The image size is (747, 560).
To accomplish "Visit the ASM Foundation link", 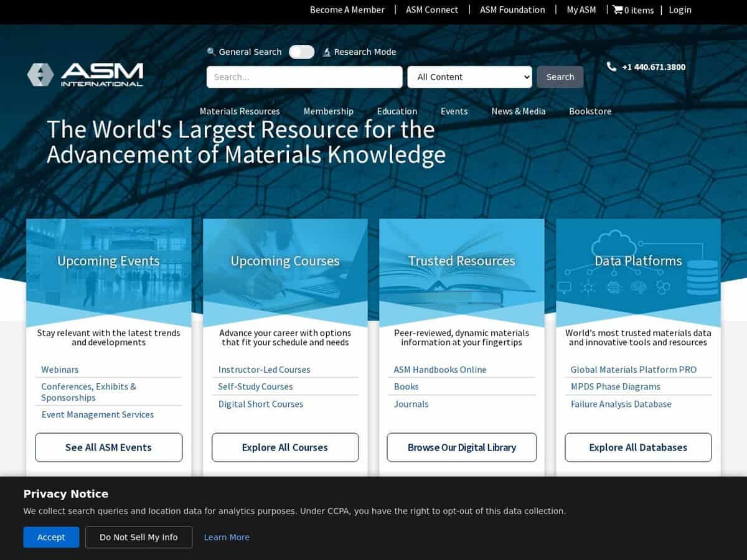I will pyautogui.click(x=512, y=10).
